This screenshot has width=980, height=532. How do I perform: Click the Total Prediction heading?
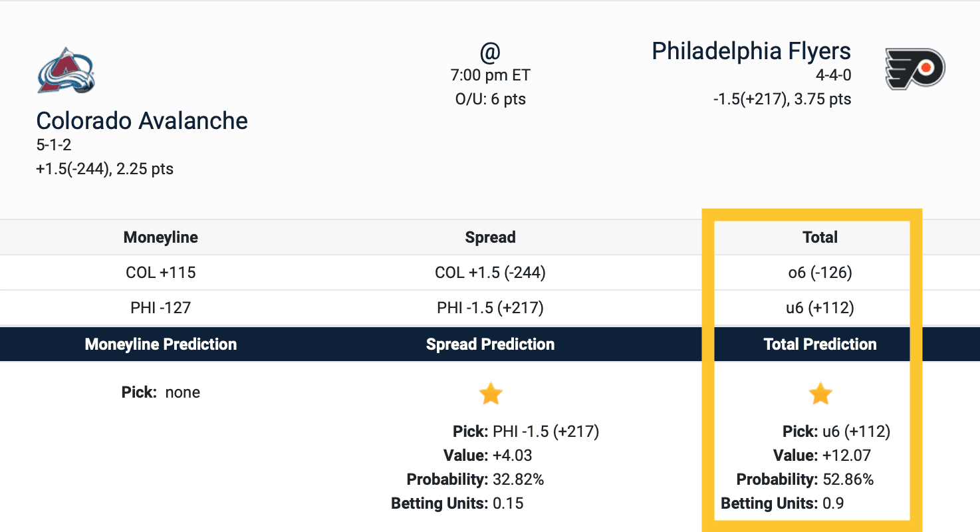(820, 344)
